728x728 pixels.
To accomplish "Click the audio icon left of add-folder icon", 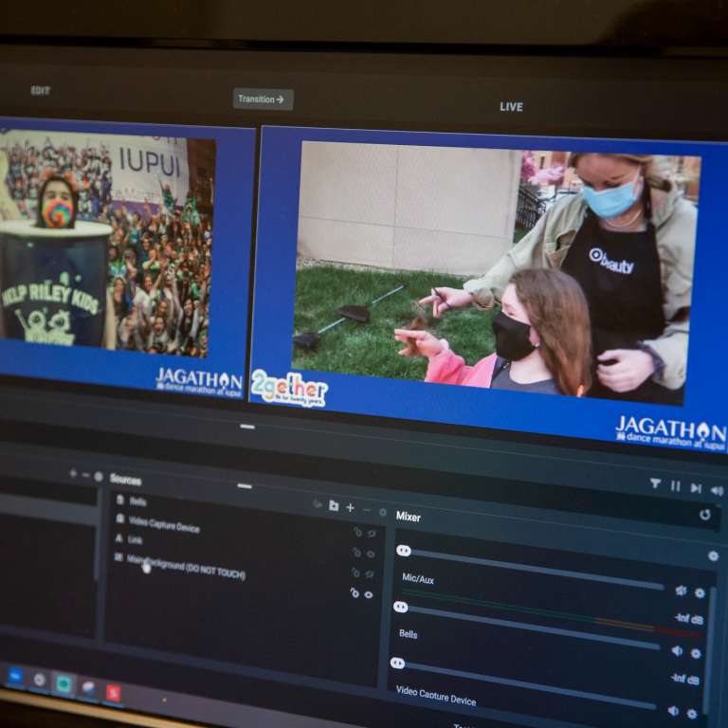I will [318, 503].
